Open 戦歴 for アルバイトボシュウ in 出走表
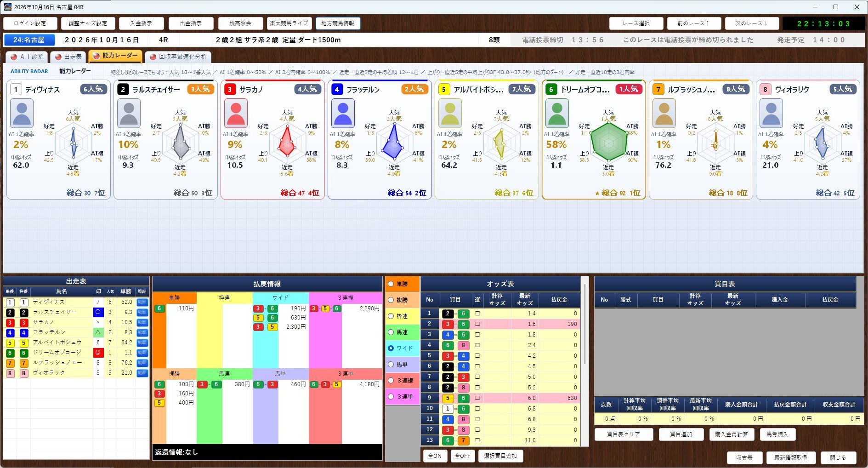Viewport: 868px width, 468px height. (142, 342)
